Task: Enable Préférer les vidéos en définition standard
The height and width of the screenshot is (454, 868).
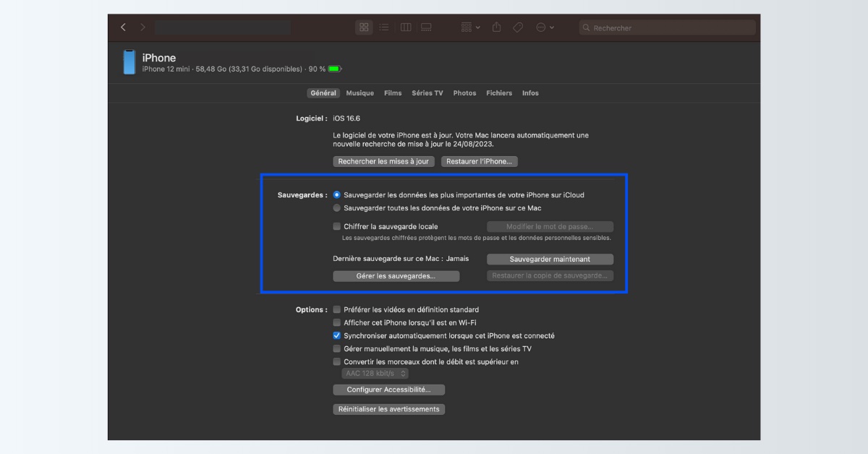Action: pos(337,309)
